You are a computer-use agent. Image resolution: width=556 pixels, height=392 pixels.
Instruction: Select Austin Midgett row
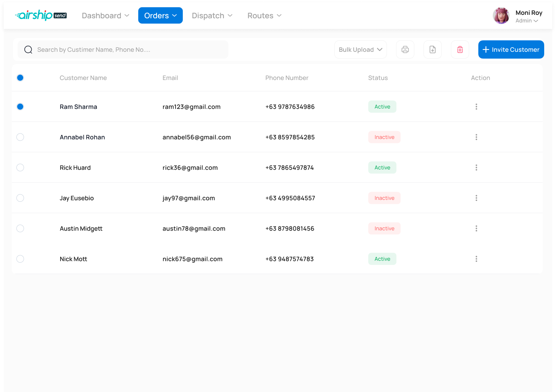click(20, 228)
